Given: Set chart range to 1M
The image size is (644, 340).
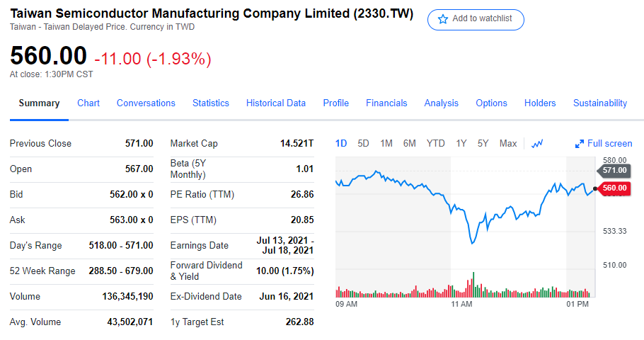Looking at the screenshot, I should point(386,143).
